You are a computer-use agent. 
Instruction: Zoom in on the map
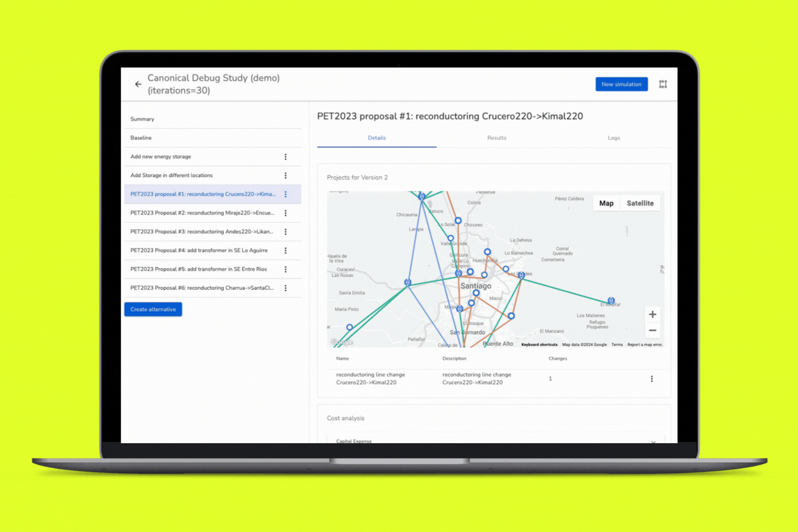pos(652,314)
